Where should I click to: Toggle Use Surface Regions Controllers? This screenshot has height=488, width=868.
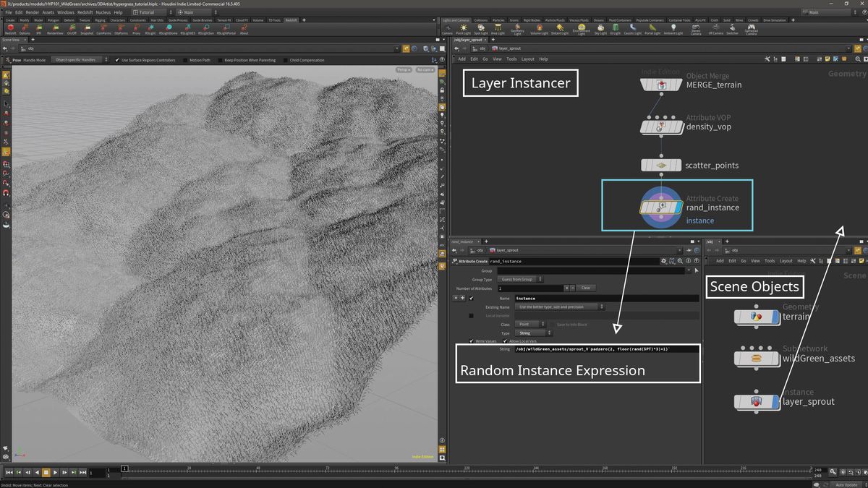pyautogui.click(x=118, y=60)
